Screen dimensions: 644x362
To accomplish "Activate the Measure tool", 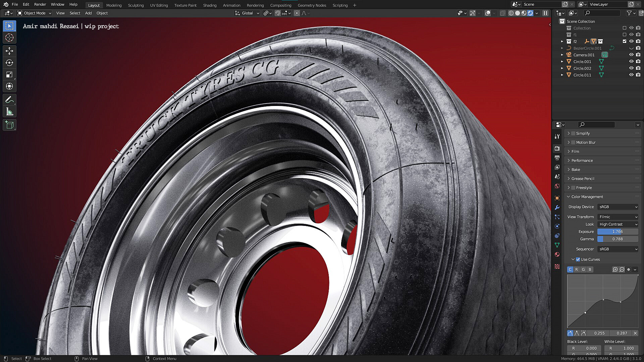I will pyautogui.click(x=9, y=111).
